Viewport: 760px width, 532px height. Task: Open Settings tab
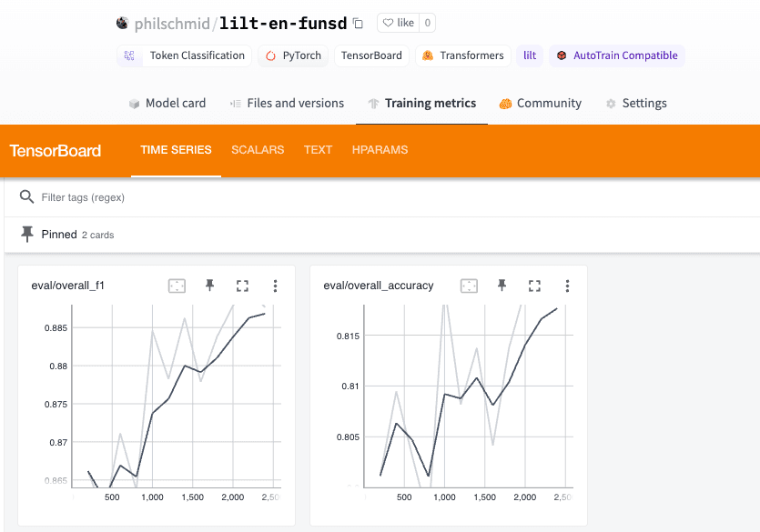(x=636, y=103)
